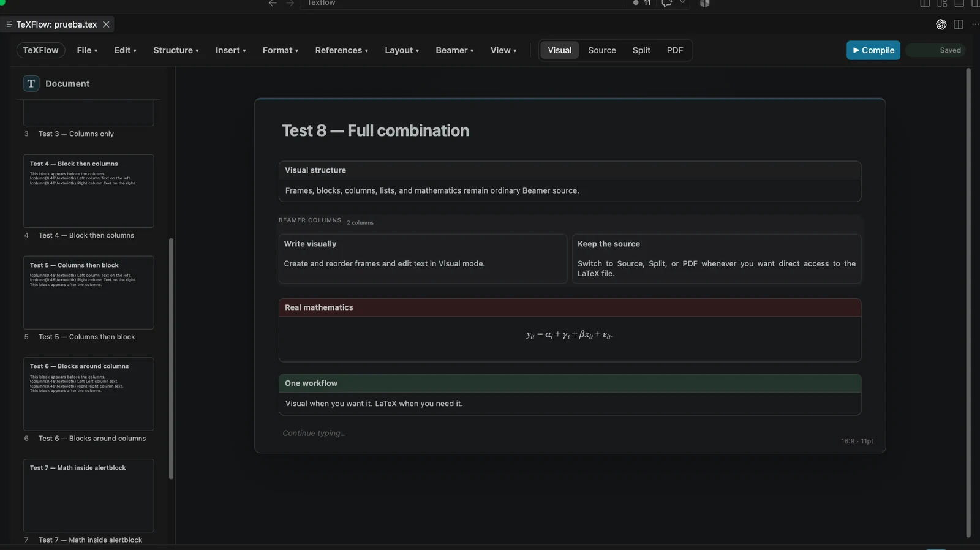Click the slide list panel scrollbar
The image size is (980, 550).
[x=171, y=358]
